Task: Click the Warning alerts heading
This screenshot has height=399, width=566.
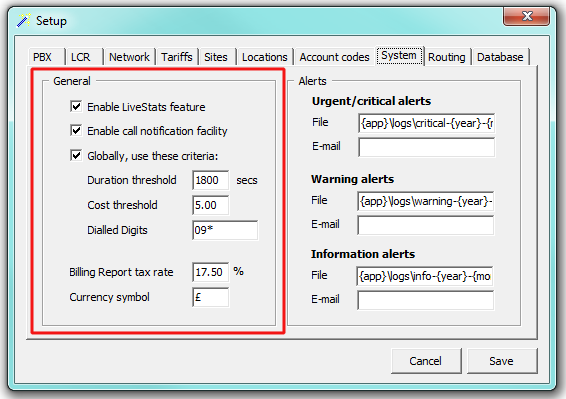Action: pos(353,179)
